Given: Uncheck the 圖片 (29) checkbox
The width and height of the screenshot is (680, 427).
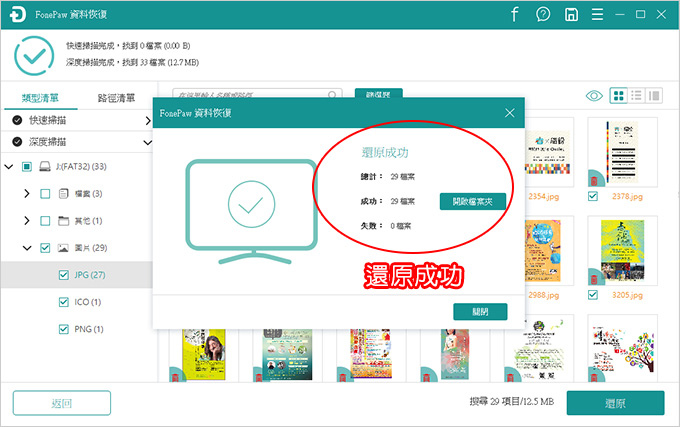Looking at the screenshot, I should [x=45, y=248].
